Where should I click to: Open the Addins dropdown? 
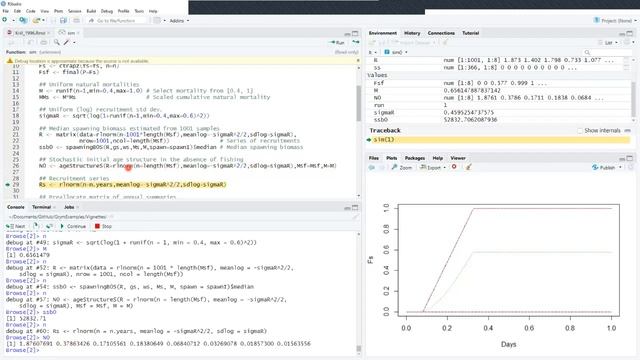(179, 20)
